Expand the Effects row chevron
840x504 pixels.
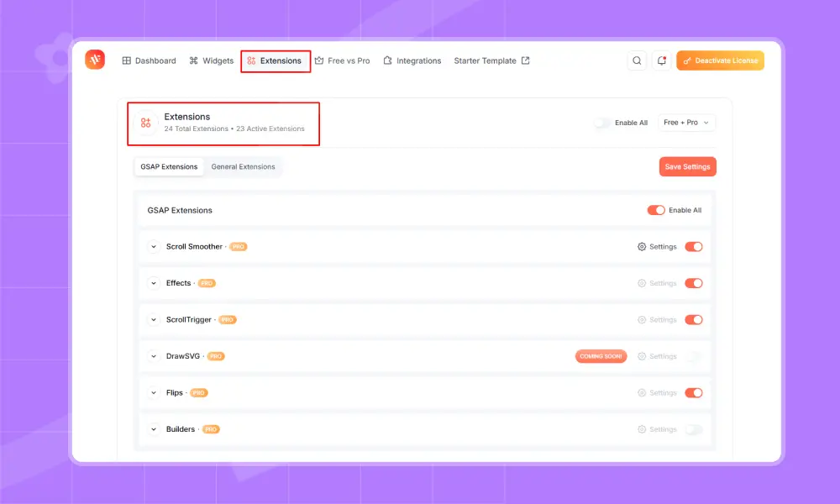click(154, 283)
